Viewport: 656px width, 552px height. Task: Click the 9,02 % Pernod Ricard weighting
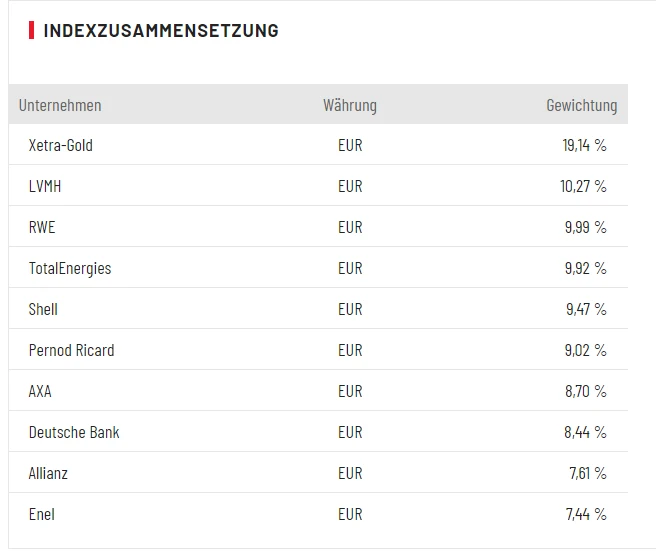(585, 350)
